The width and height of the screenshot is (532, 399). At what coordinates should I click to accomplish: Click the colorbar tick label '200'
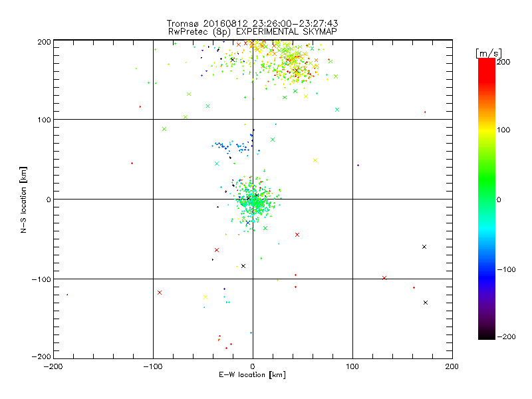[x=503, y=62]
